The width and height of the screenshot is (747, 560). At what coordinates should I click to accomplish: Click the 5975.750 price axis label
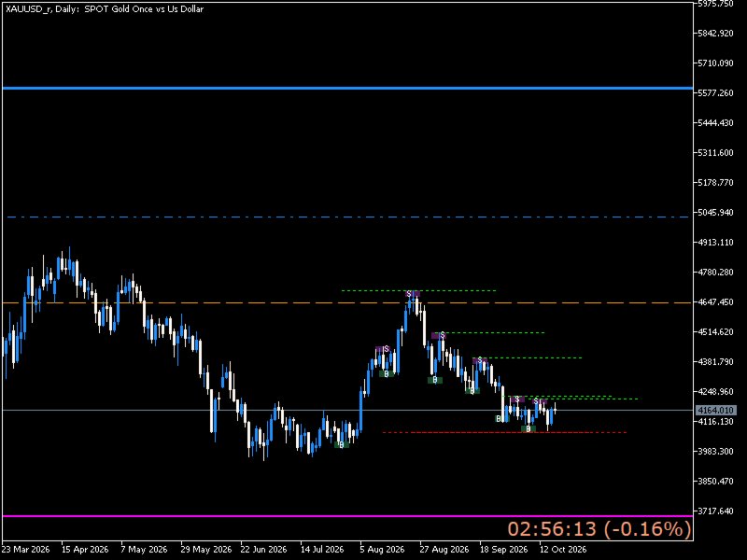[715, 4]
